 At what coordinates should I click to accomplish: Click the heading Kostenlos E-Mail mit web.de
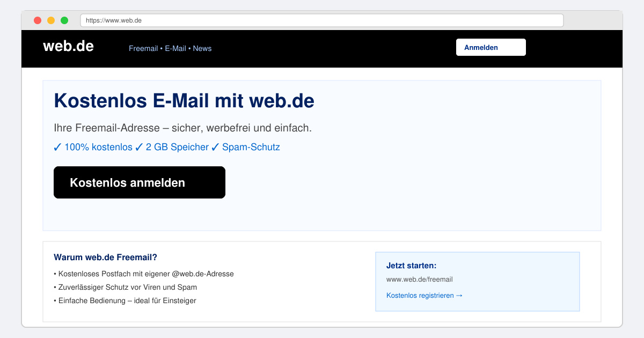pyautogui.click(x=184, y=101)
